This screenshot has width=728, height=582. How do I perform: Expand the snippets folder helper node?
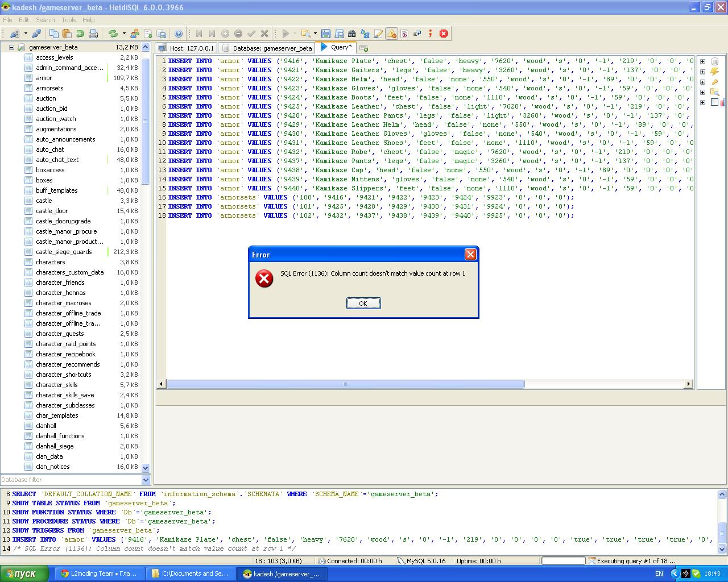click(703, 92)
